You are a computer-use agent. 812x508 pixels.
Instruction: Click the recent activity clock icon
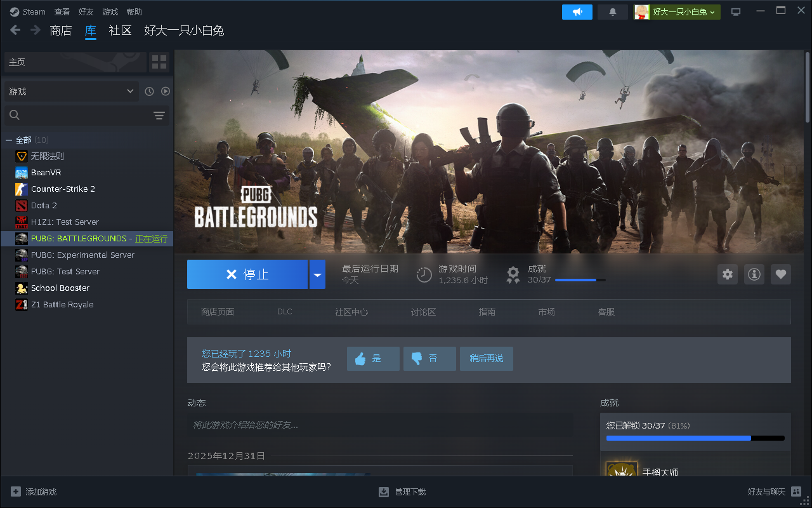(149, 91)
